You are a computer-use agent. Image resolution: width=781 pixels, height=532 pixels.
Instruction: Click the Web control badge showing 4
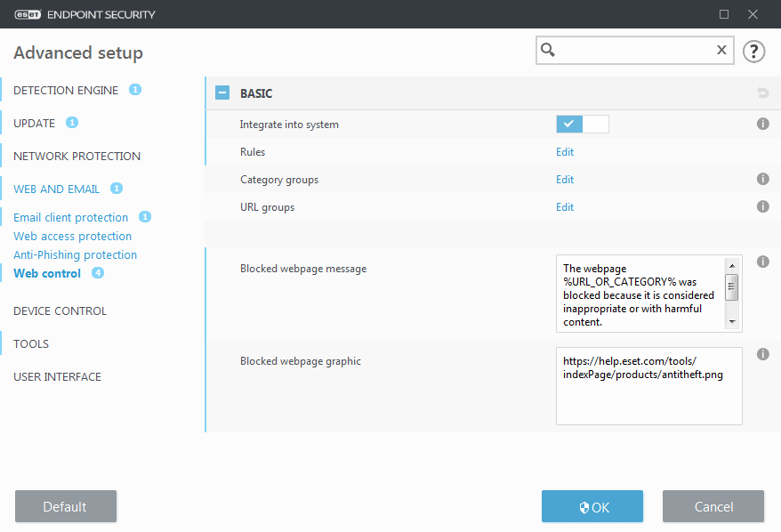point(98,273)
